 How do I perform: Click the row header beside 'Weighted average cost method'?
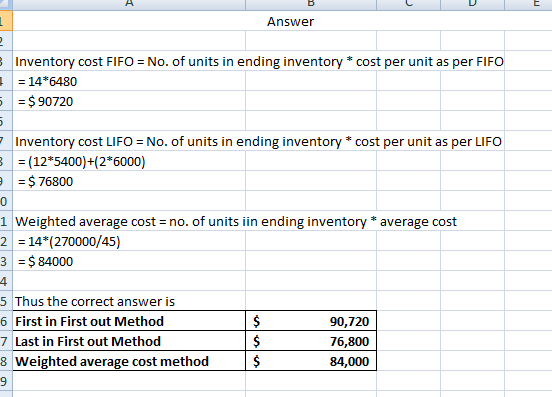click(6, 361)
